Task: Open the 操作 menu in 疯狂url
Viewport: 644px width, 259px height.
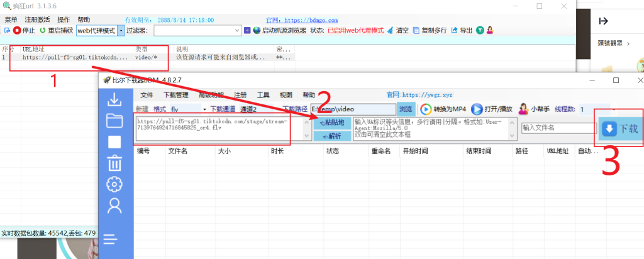Action: [64, 19]
